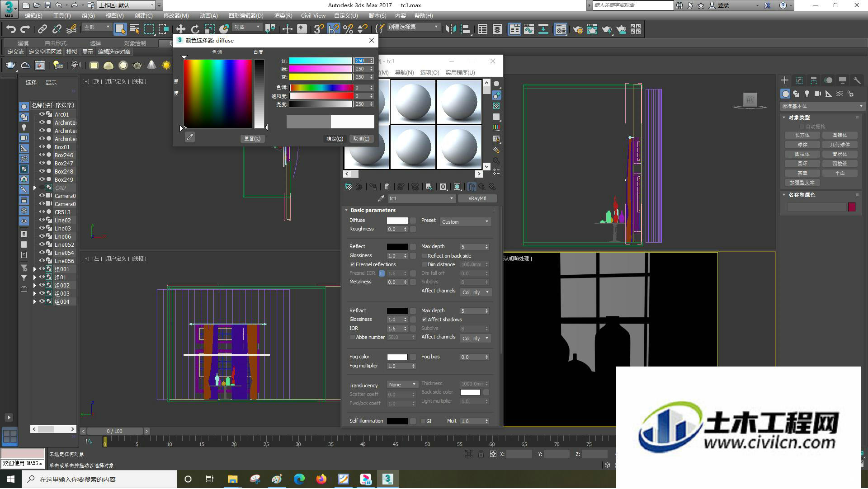Select the Rotate tool

tap(195, 29)
